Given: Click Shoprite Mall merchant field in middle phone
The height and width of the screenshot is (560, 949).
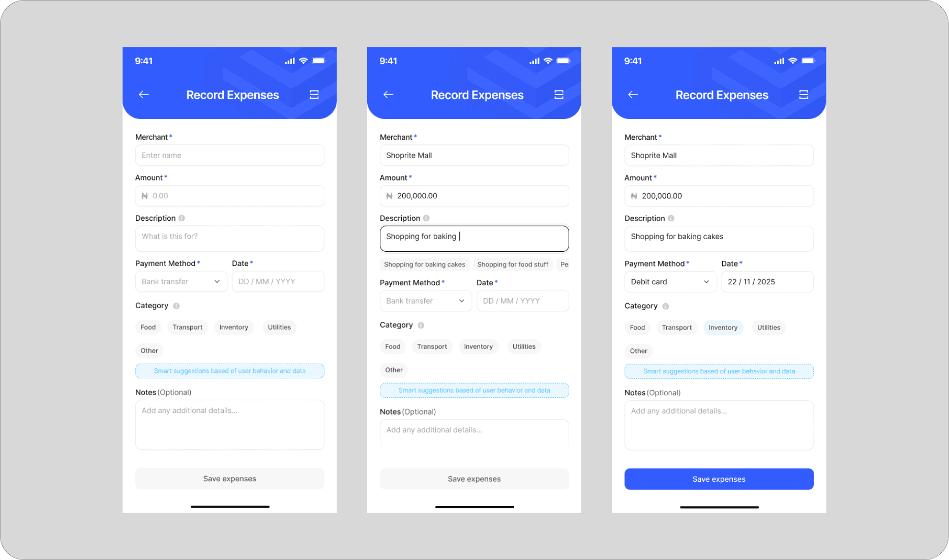Looking at the screenshot, I should (x=474, y=155).
